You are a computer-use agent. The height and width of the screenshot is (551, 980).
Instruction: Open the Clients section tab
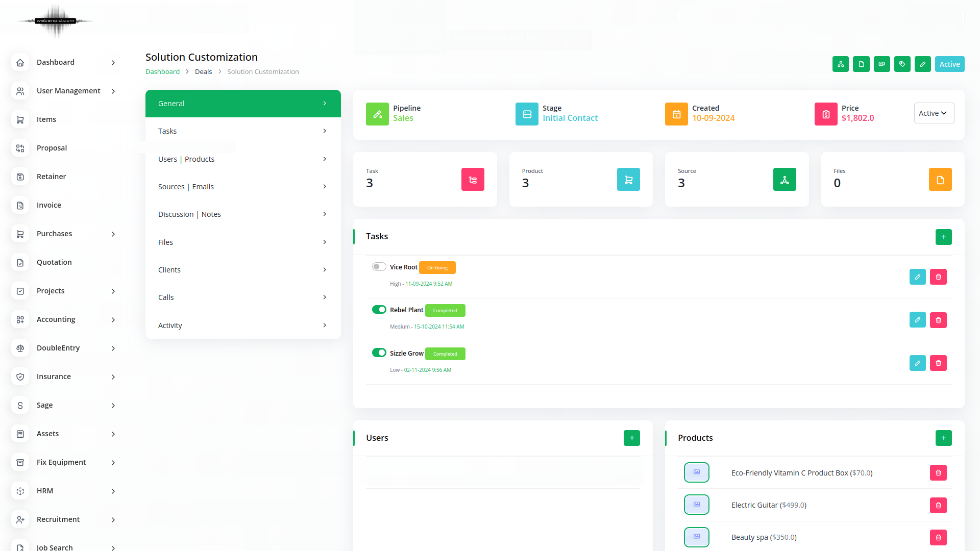(243, 270)
